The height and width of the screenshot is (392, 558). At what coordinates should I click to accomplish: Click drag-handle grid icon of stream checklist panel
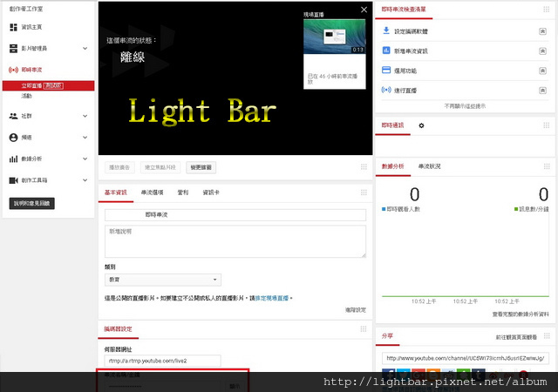click(547, 10)
